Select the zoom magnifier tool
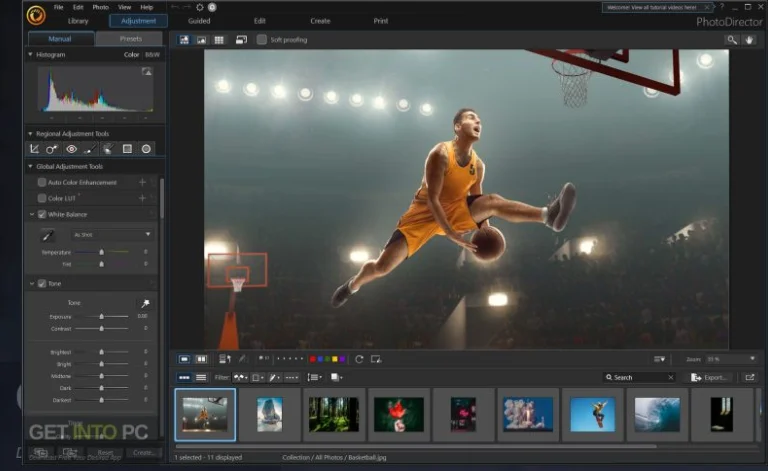Screen dimensions: 768x471 pyautogui.click(x=732, y=40)
